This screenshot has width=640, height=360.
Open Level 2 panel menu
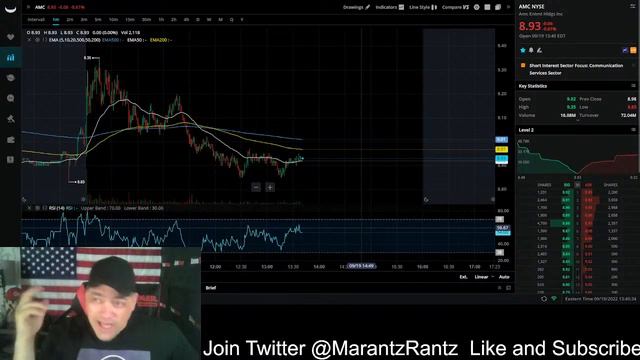point(633,129)
